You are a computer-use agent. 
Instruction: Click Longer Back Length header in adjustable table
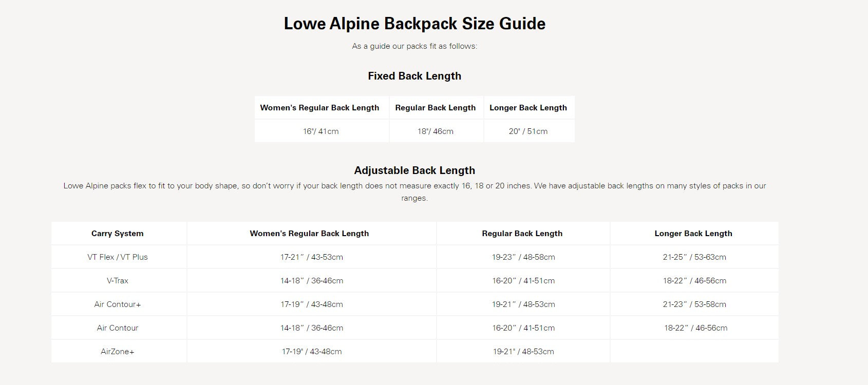click(x=693, y=234)
